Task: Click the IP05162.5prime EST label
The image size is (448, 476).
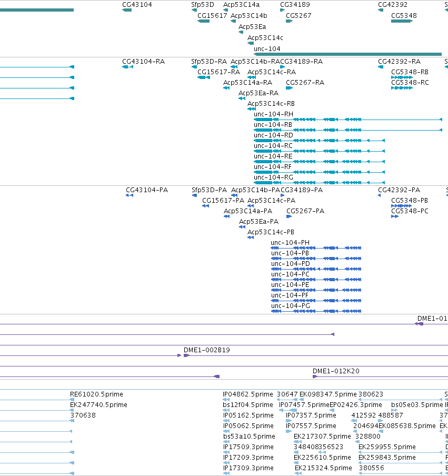Action: [248, 415]
